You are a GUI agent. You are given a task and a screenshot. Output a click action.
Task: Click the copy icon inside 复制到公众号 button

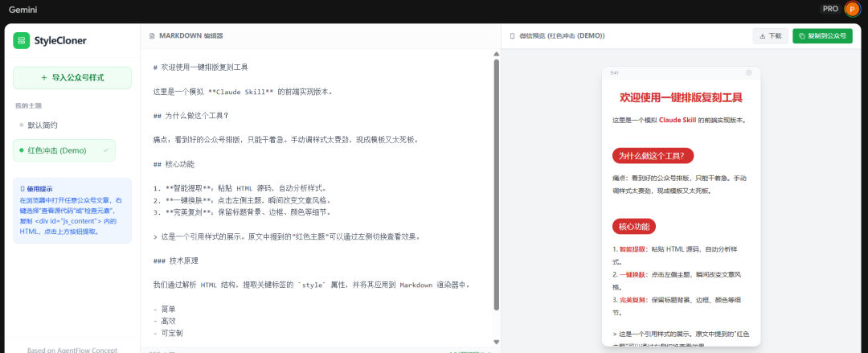(x=802, y=36)
